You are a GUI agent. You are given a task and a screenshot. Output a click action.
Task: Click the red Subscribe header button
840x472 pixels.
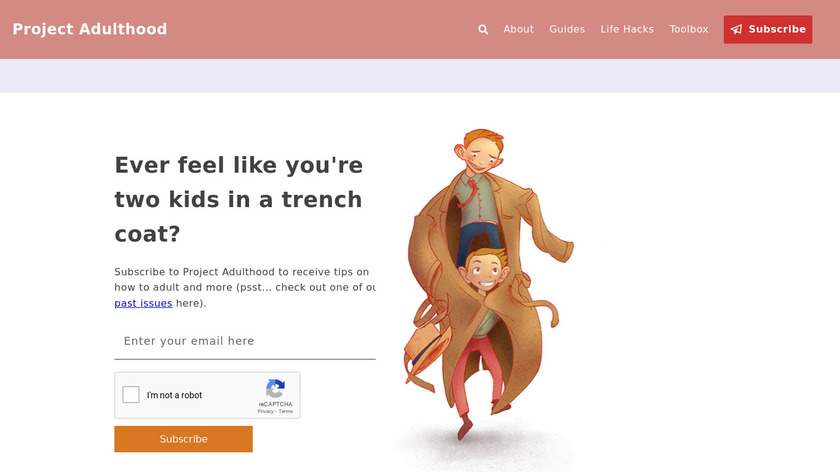coord(768,29)
